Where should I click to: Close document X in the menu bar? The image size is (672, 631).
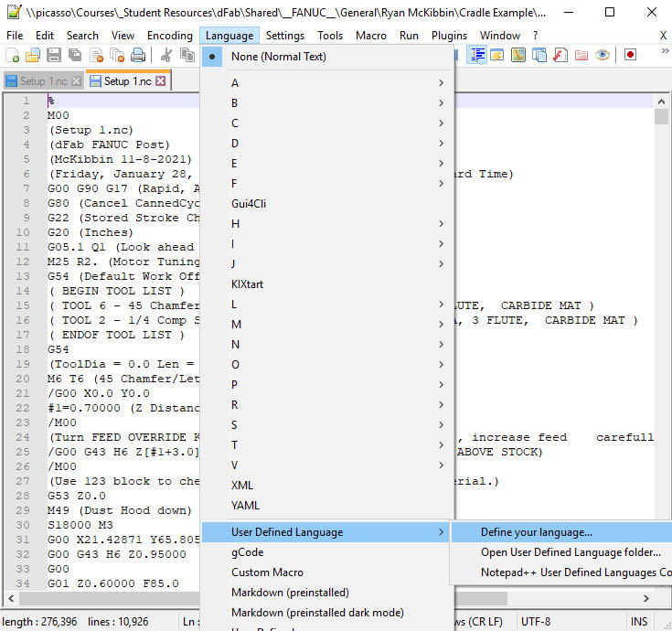(x=663, y=36)
